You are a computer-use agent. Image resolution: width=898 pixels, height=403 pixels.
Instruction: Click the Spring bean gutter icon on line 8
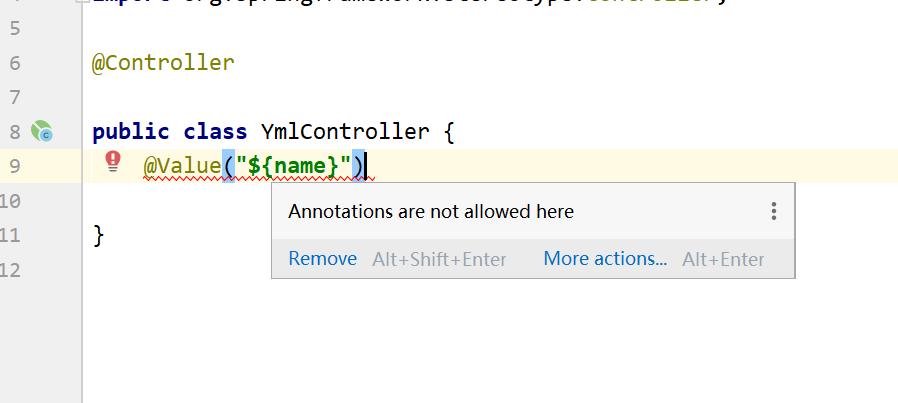(42, 131)
